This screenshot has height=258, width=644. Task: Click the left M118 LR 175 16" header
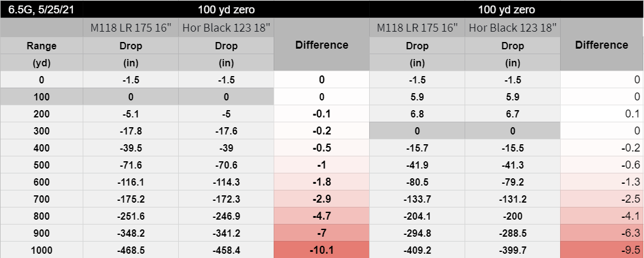[131, 28]
